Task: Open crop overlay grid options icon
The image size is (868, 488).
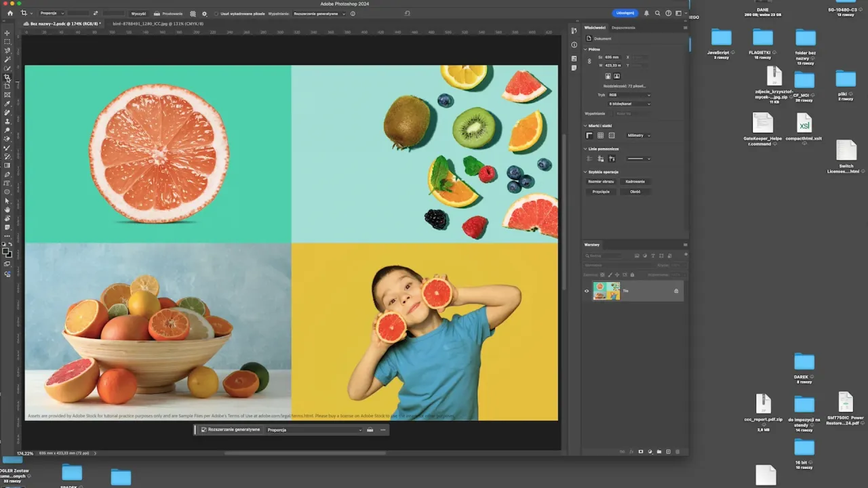Action: pyautogui.click(x=193, y=14)
